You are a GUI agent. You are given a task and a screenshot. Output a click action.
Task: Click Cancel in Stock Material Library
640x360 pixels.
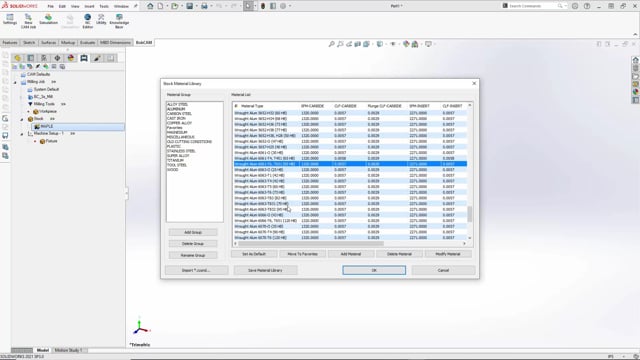[443, 270]
